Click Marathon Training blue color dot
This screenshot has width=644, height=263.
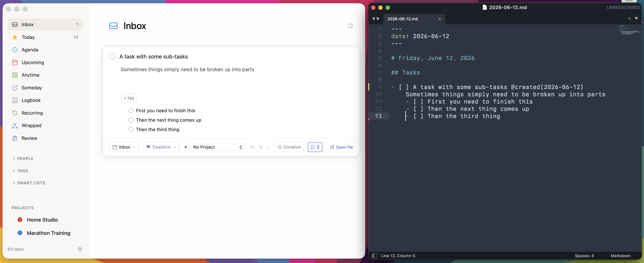[x=20, y=233]
